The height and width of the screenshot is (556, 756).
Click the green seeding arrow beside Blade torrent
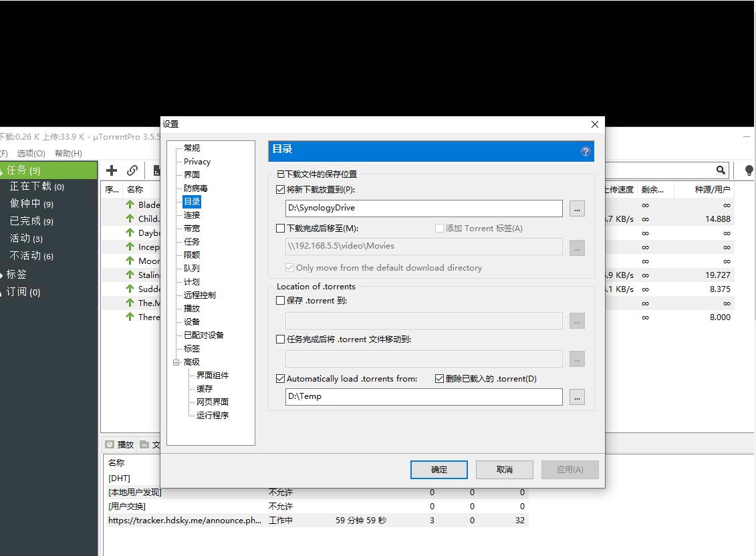(130, 205)
